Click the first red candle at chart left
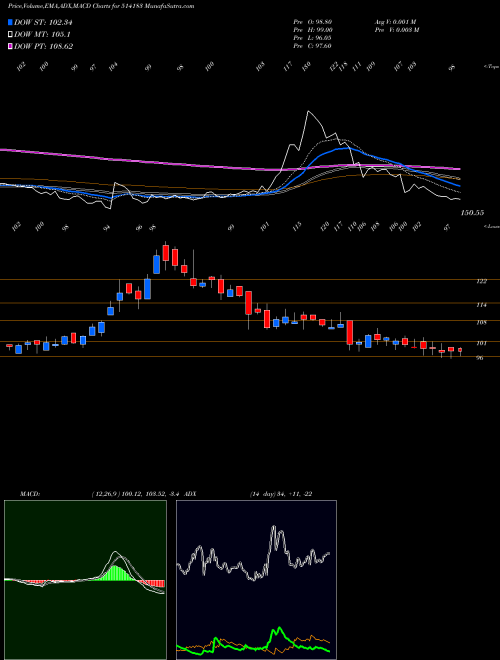 click(9, 346)
